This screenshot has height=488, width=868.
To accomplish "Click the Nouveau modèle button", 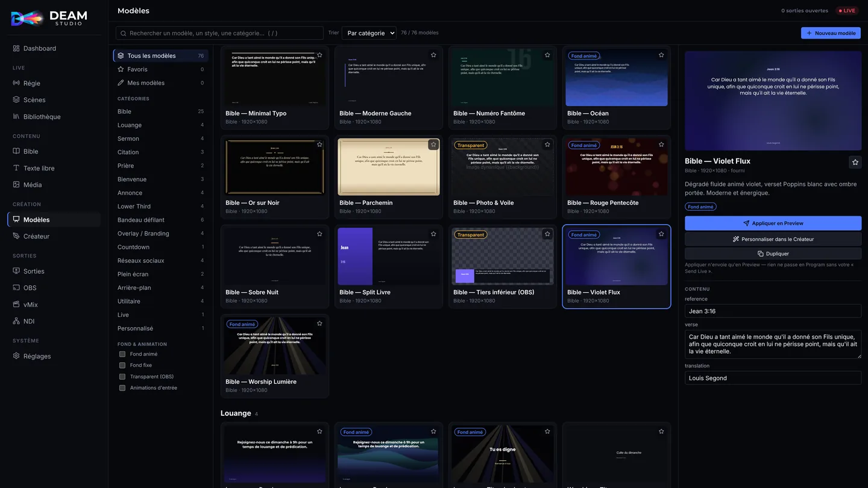I will (831, 33).
